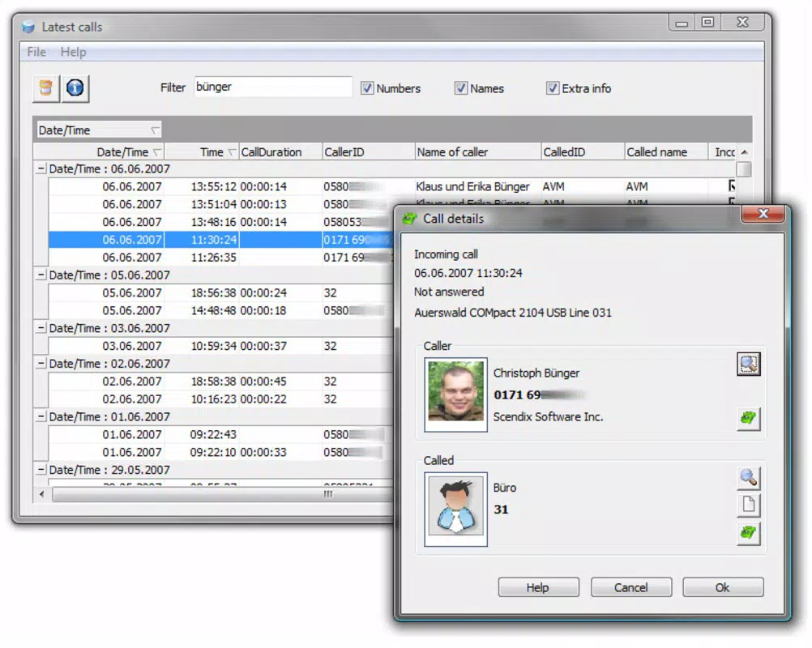
Task: Click the Called name column header
Action: coord(666,152)
